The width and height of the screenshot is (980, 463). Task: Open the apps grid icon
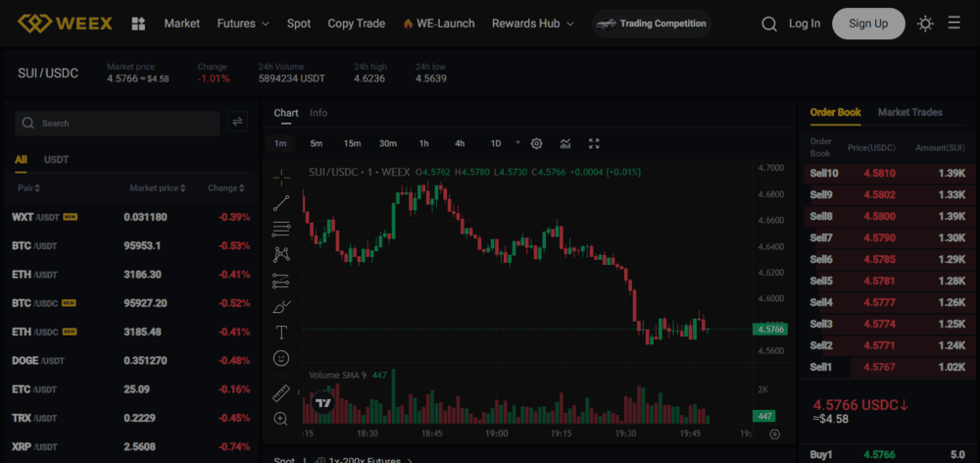click(139, 24)
